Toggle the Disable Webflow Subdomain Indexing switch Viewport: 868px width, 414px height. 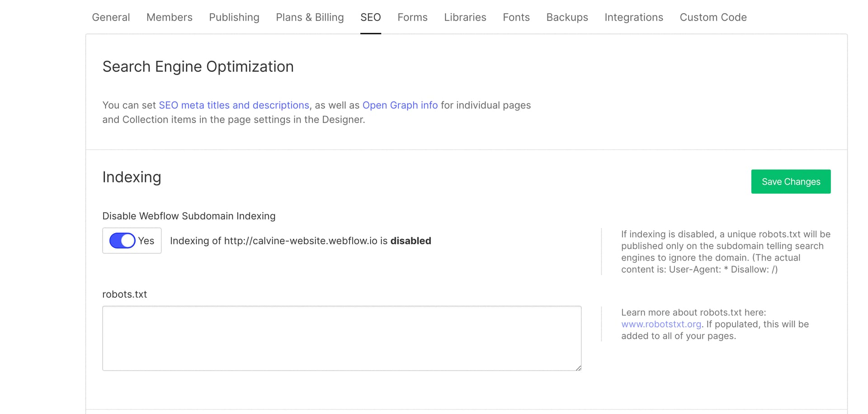coord(122,241)
